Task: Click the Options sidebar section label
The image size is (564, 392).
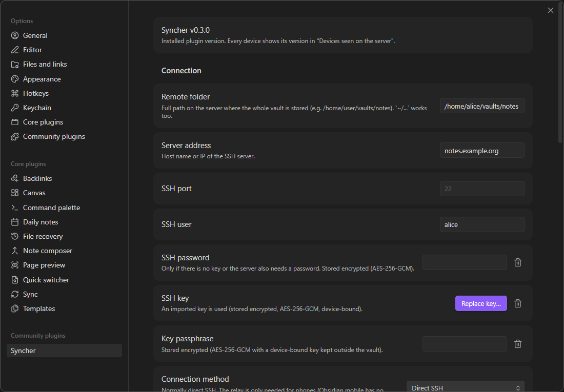Action: (x=22, y=21)
